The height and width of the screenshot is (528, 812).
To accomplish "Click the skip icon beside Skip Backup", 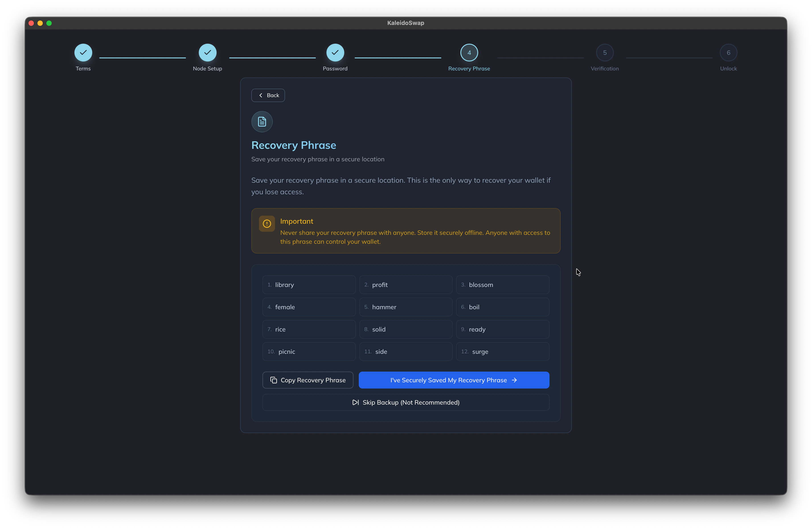I will [x=355, y=403].
